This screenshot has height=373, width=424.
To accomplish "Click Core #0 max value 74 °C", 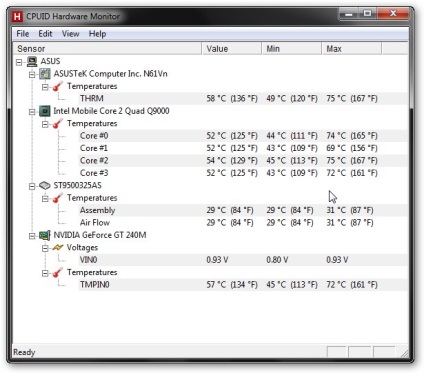I will (x=352, y=136).
